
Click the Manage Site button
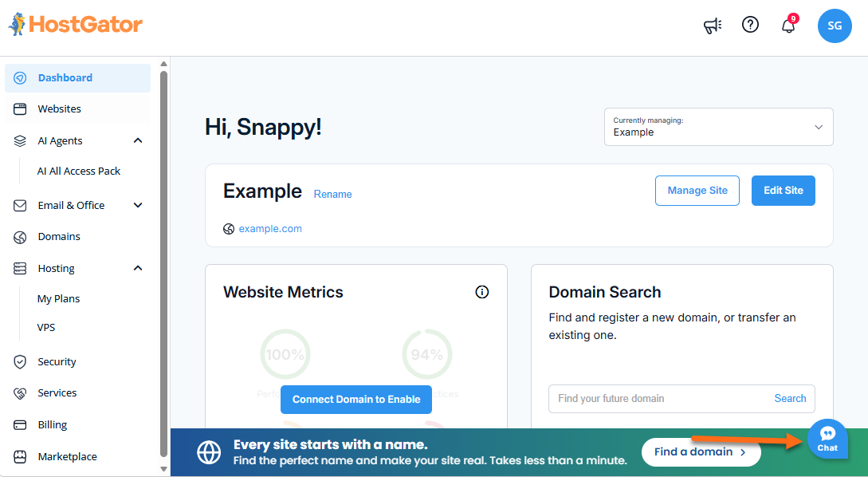coord(697,191)
